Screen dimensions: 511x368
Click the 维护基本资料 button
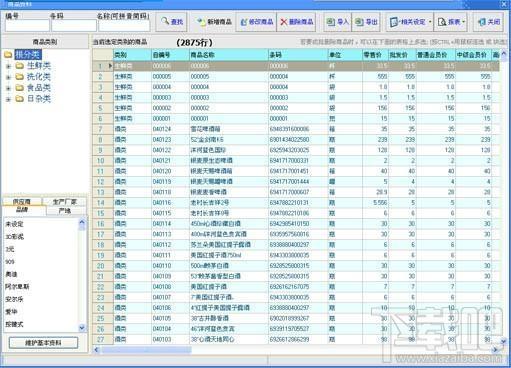tap(43, 343)
